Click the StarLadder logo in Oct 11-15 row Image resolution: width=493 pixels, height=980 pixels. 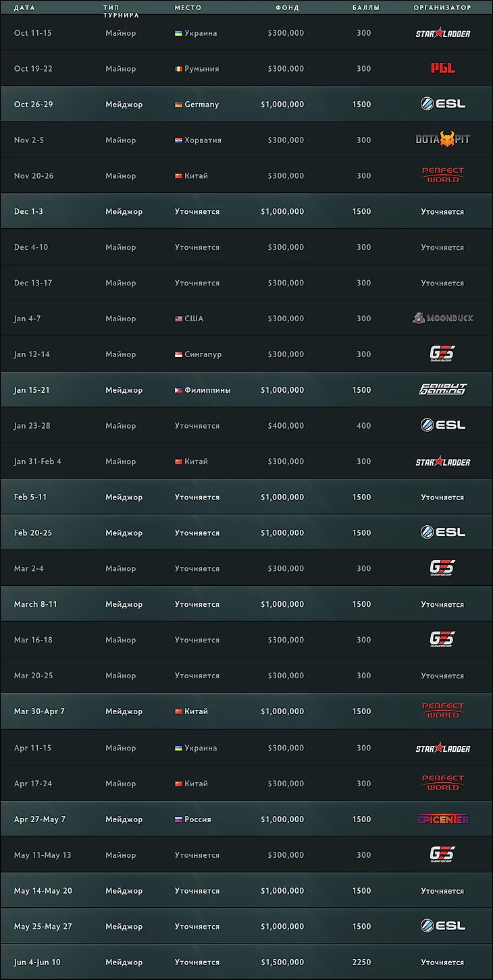coord(442,33)
